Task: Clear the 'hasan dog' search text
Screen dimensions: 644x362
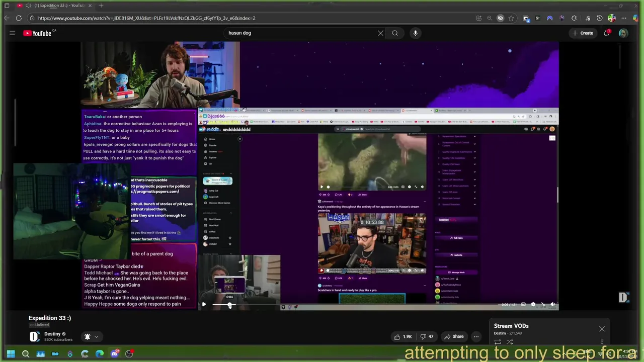Action: point(380,33)
